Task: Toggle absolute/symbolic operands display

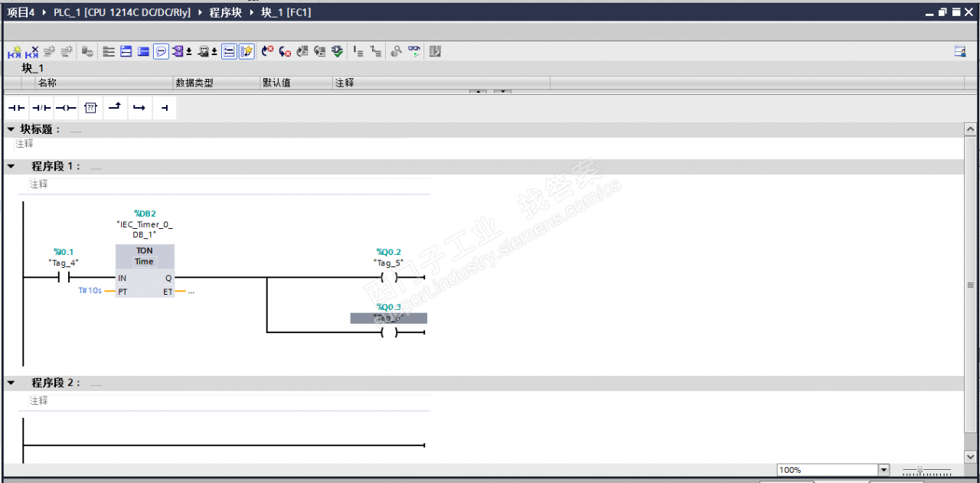Action: [178, 52]
